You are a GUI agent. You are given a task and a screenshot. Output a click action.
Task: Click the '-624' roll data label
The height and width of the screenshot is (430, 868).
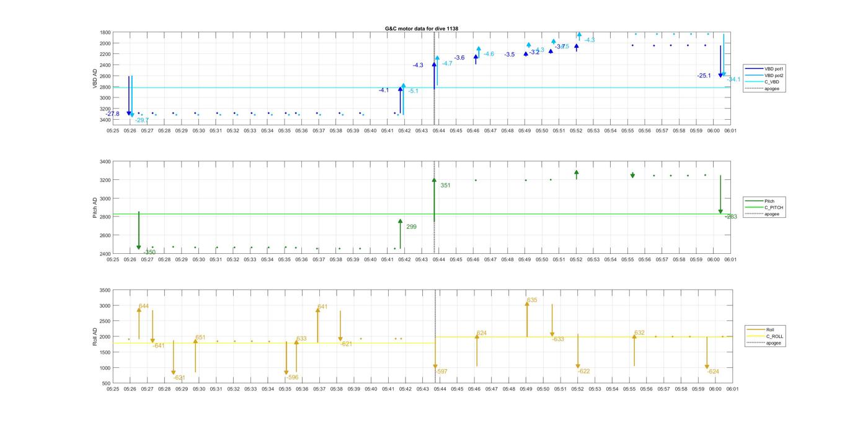tap(713, 372)
